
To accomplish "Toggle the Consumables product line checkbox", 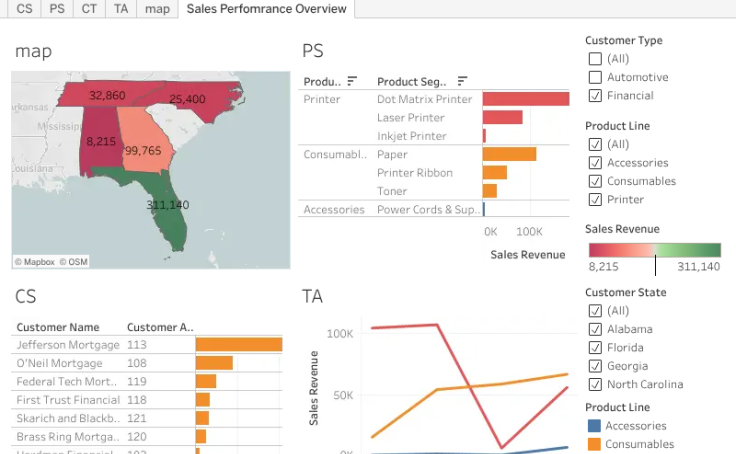I will [x=595, y=181].
